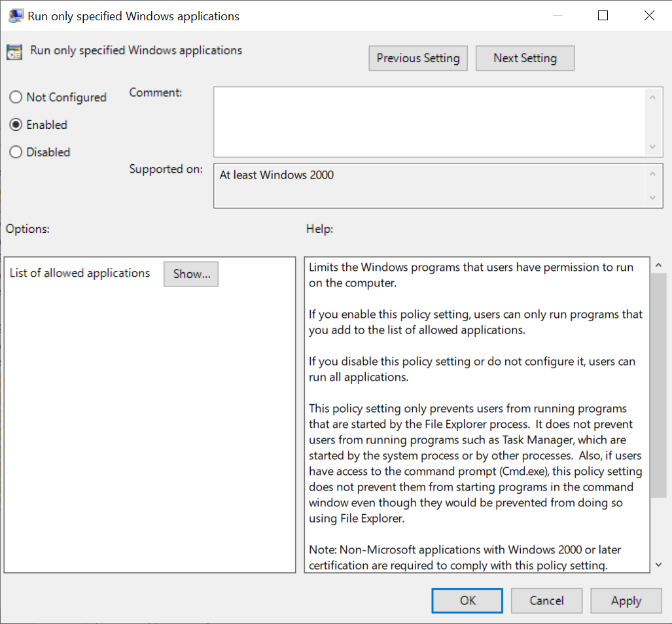This screenshot has height=624, width=672.
Task: Click the application icon in the title bar
Action: click(15, 15)
